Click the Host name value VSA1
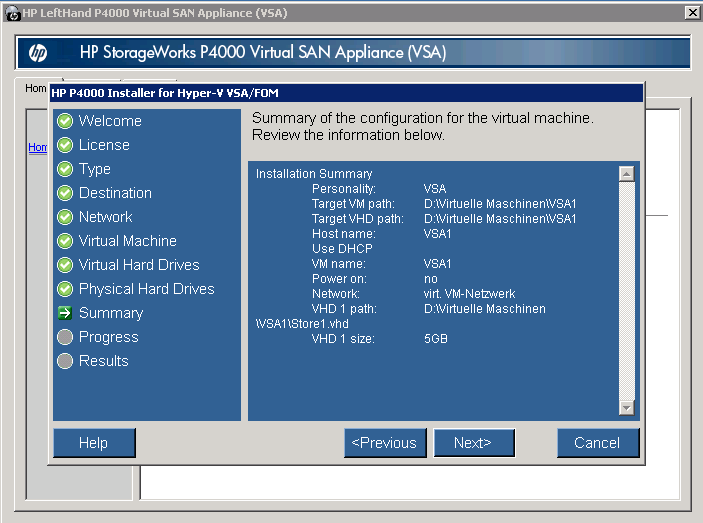703x523 pixels. point(438,234)
